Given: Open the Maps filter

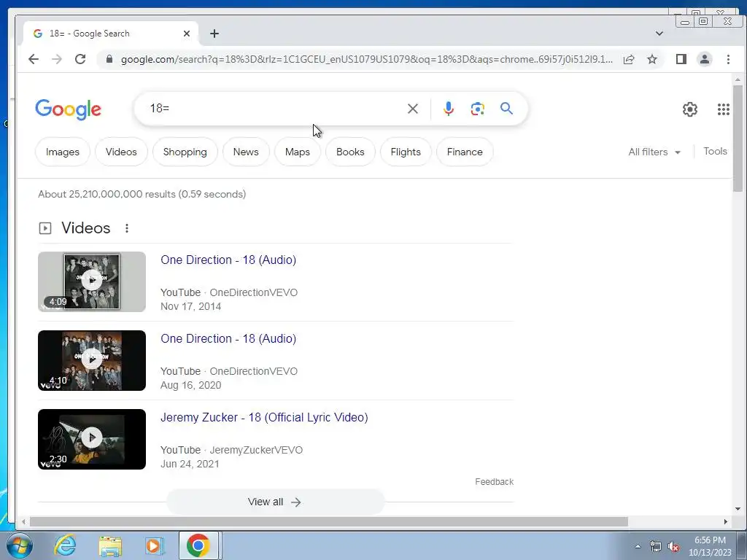Looking at the screenshot, I should pyautogui.click(x=298, y=152).
